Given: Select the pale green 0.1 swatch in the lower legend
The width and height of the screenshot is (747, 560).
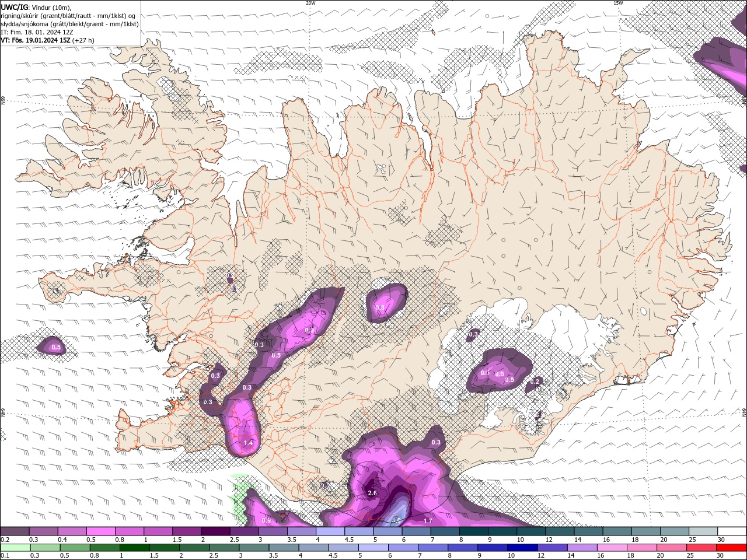Looking at the screenshot, I should pos(15,548).
